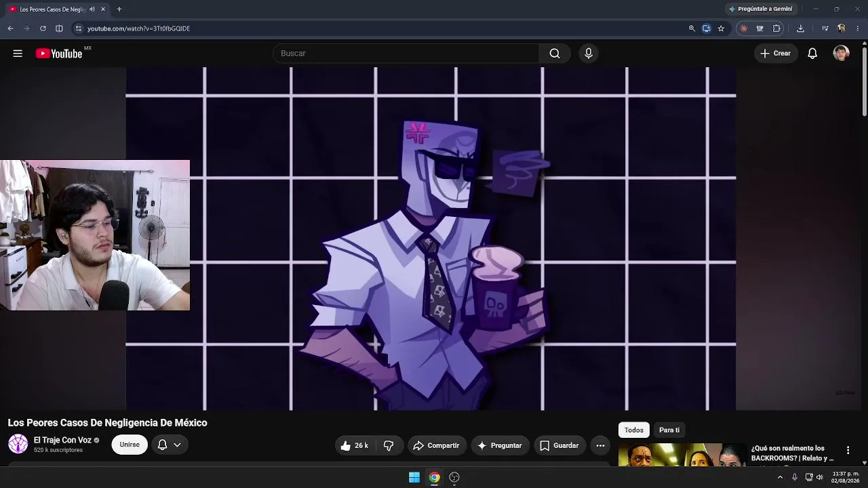The height and width of the screenshot is (488, 868).
Task: Open the taskbar clock and date
Action: (x=845, y=477)
